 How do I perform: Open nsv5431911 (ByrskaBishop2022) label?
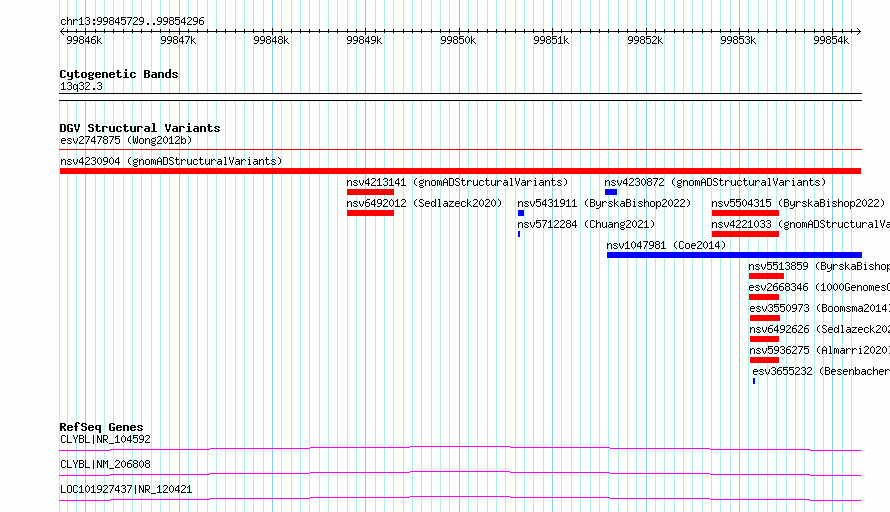pos(604,203)
